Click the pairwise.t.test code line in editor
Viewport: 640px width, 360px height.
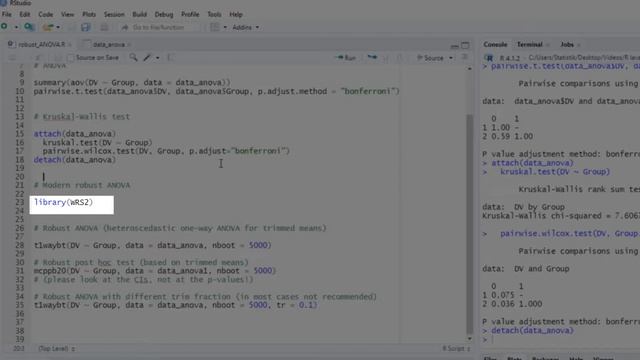coord(216,91)
